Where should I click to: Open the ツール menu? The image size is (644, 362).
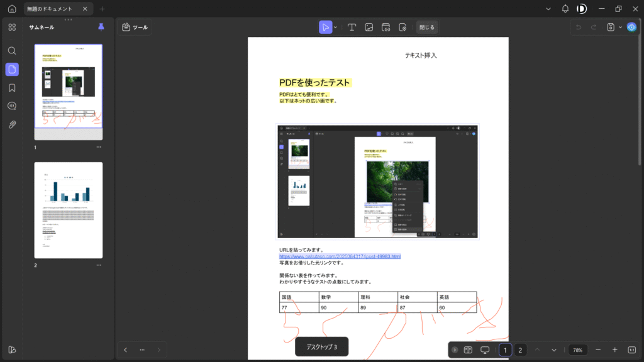tap(135, 27)
